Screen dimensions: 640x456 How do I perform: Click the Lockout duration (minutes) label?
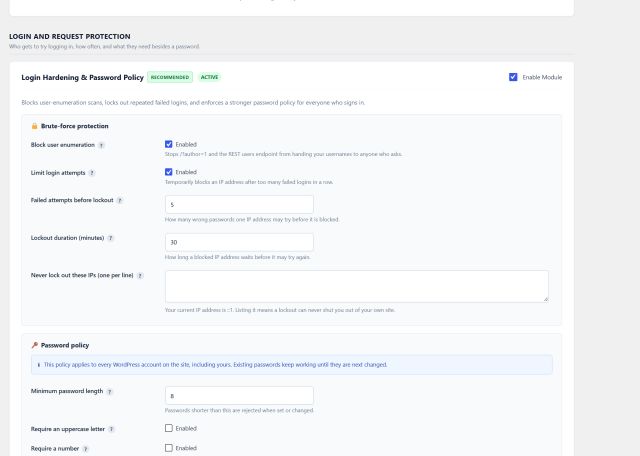pos(67,238)
